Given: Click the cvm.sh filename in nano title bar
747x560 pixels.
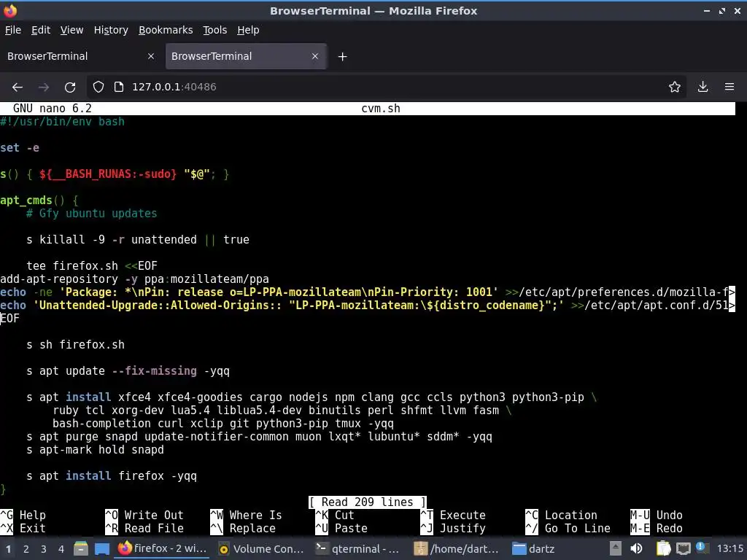Looking at the screenshot, I should pos(381,109).
